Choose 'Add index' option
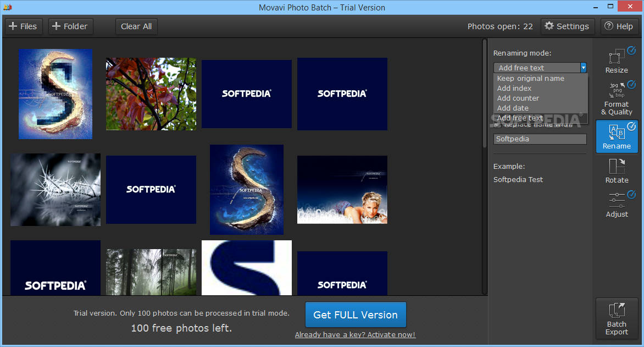This screenshot has width=644, height=347. (x=541, y=88)
